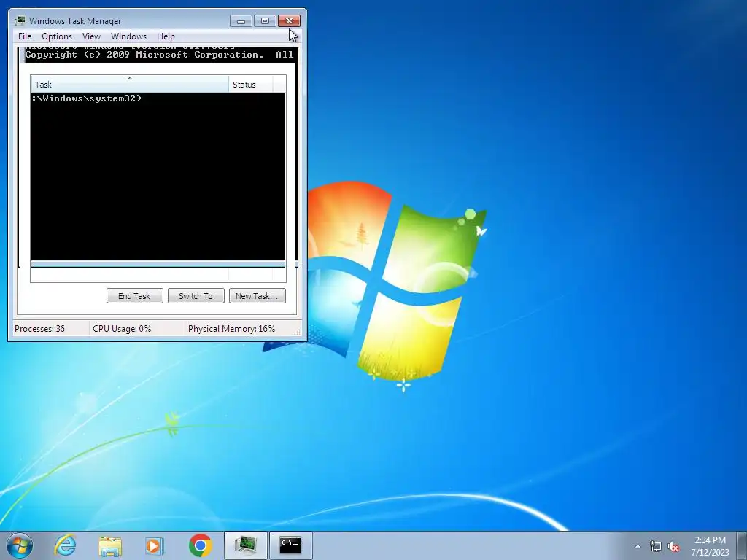Launch Windows Media Player from the taskbar
Viewport: 747px width, 560px height.
coord(155,545)
